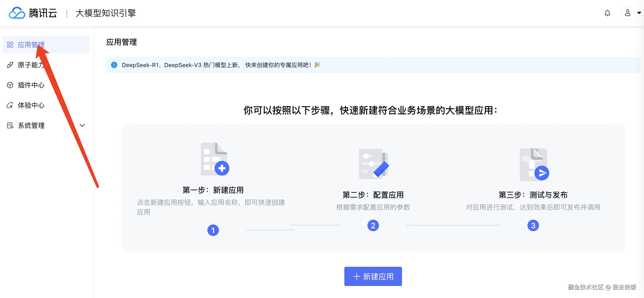644x298 pixels.
Task: Go to 体验中心 menu item
Action: click(x=31, y=105)
